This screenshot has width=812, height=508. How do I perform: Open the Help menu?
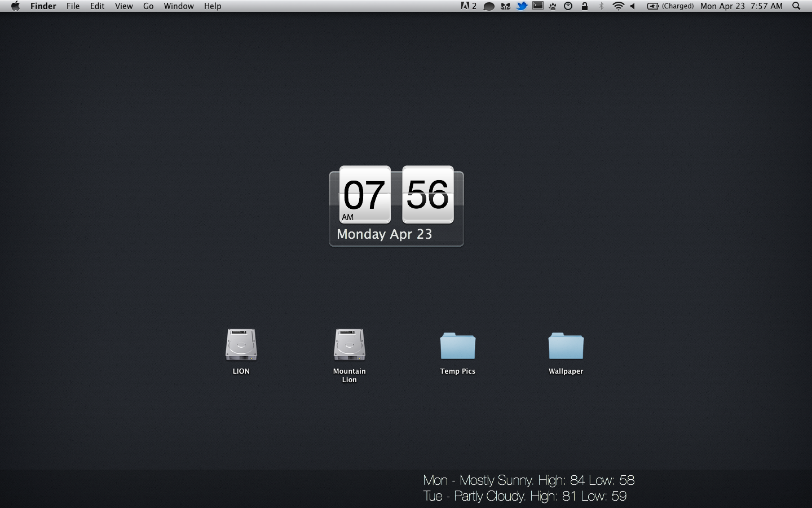click(x=213, y=6)
